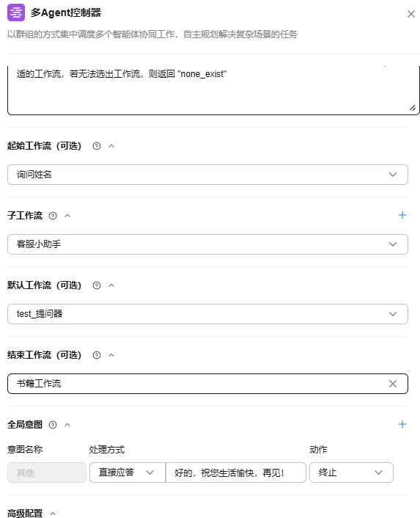
Task: Collapse the 子工作流 section
Action: tap(67, 216)
